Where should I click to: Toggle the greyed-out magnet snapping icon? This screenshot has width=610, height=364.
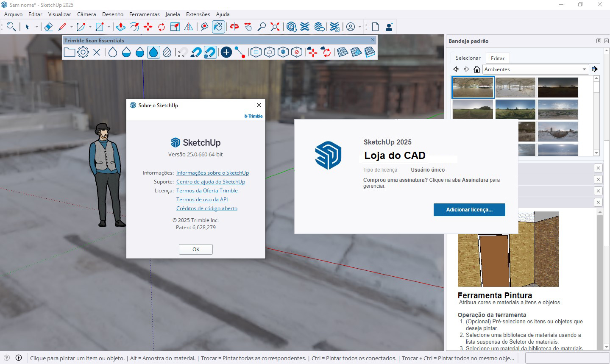point(183,52)
